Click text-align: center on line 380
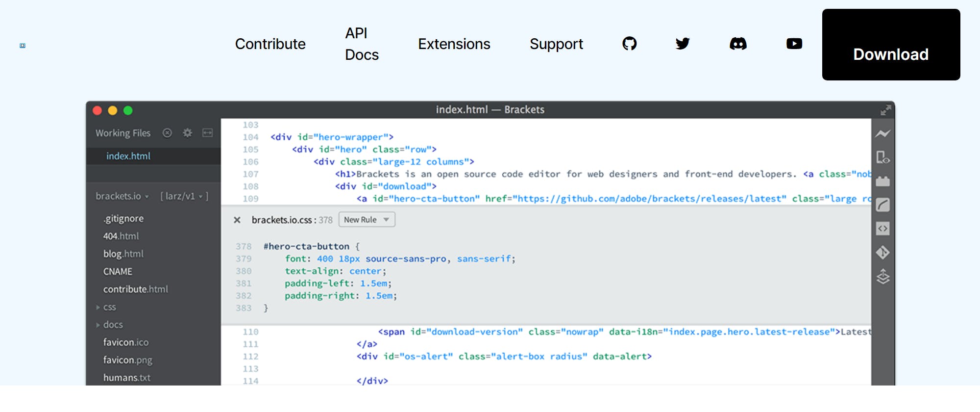Image resolution: width=980 pixels, height=412 pixels. tap(336, 271)
